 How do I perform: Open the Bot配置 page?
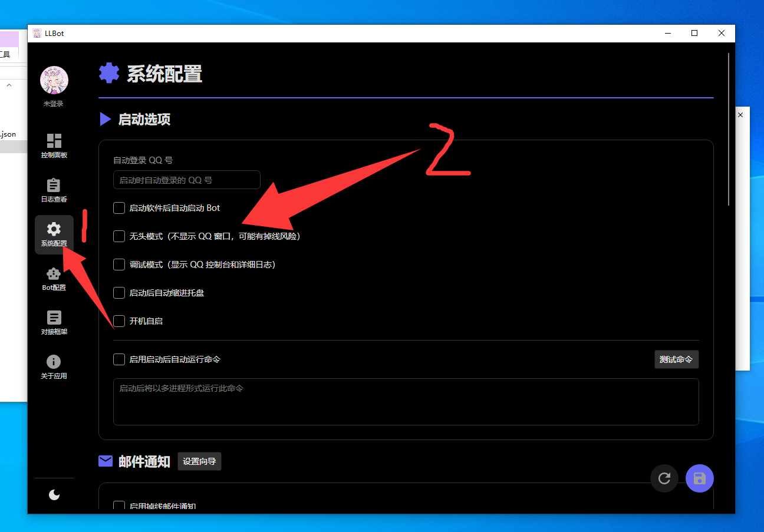[x=54, y=279]
